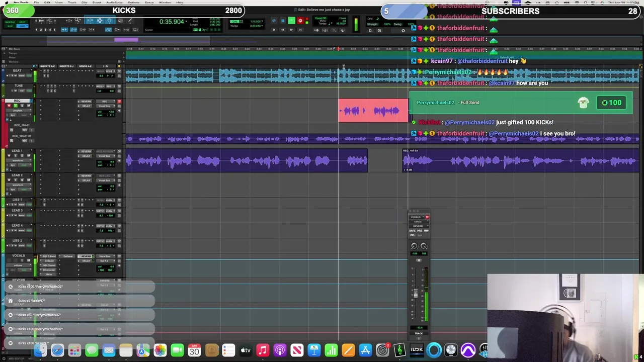Toggle input monitoring on REC track
The image size is (644, 362).
click(16, 106)
